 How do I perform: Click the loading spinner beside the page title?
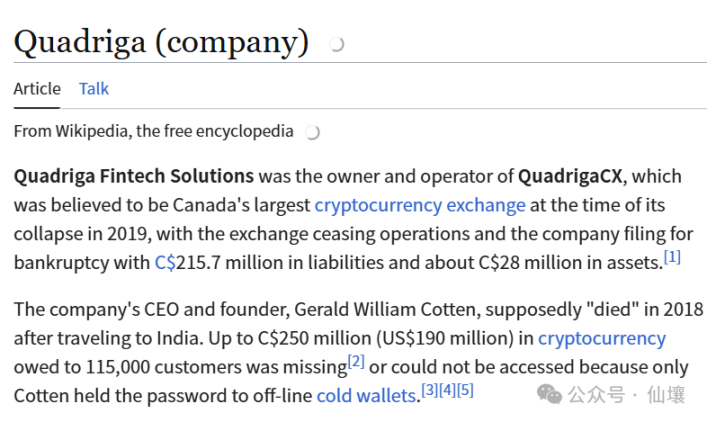(x=336, y=44)
